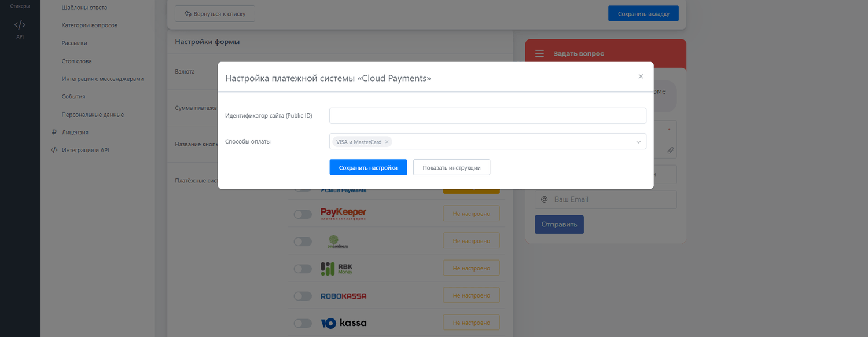The height and width of the screenshot is (337, 868).
Task: Open the Лицензия section
Action: (x=75, y=132)
